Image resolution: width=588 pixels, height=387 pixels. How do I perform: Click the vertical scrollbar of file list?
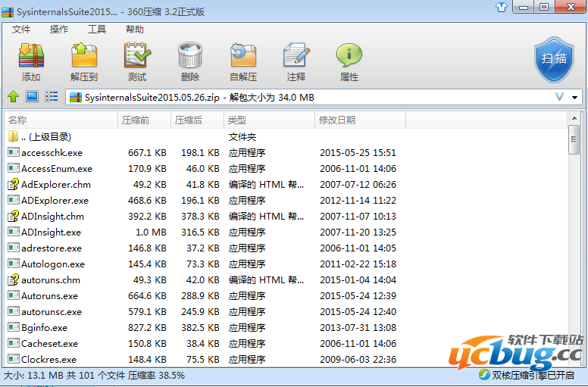tap(574, 227)
